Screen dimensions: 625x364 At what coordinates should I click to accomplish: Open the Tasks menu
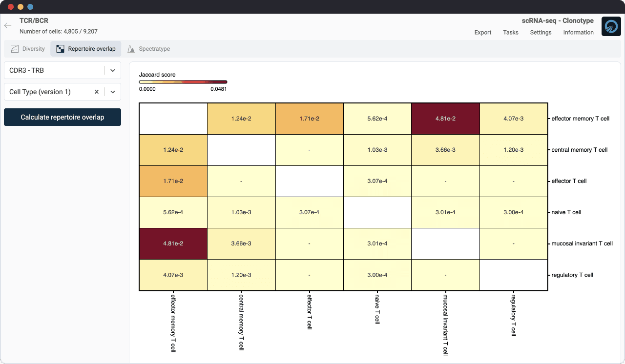pos(511,32)
